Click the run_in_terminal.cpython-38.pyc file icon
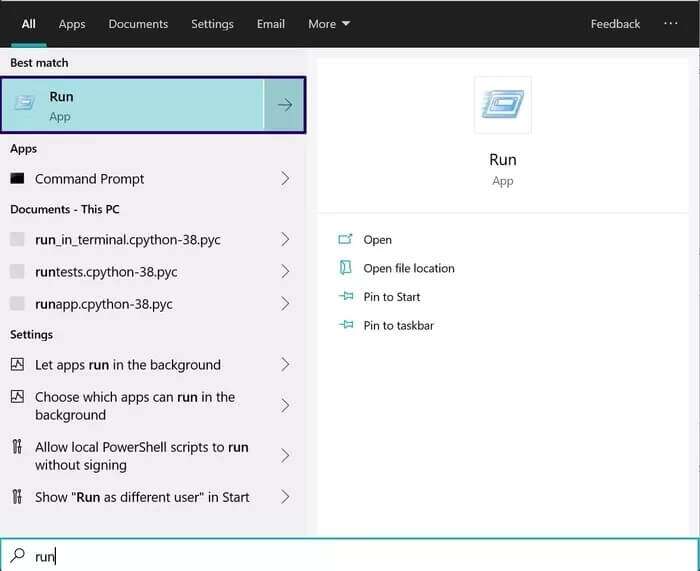700x571 pixels. coord(17,239)
